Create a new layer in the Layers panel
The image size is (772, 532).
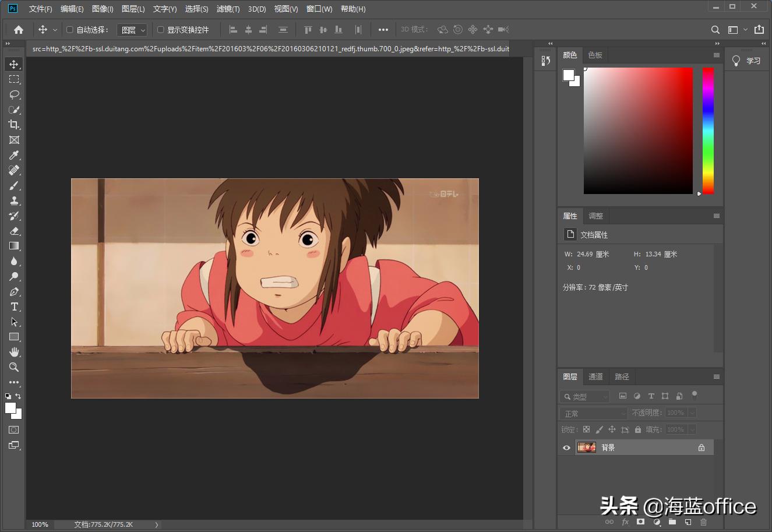pos(688,522)
